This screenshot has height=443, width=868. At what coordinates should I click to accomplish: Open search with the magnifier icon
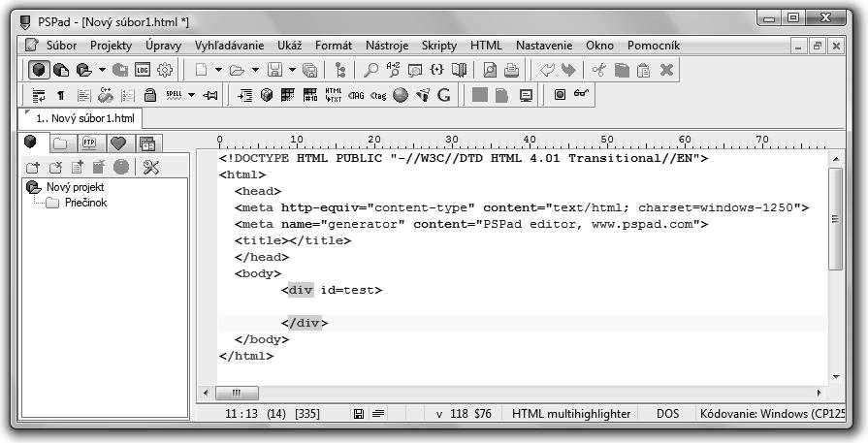click(370, 70)
